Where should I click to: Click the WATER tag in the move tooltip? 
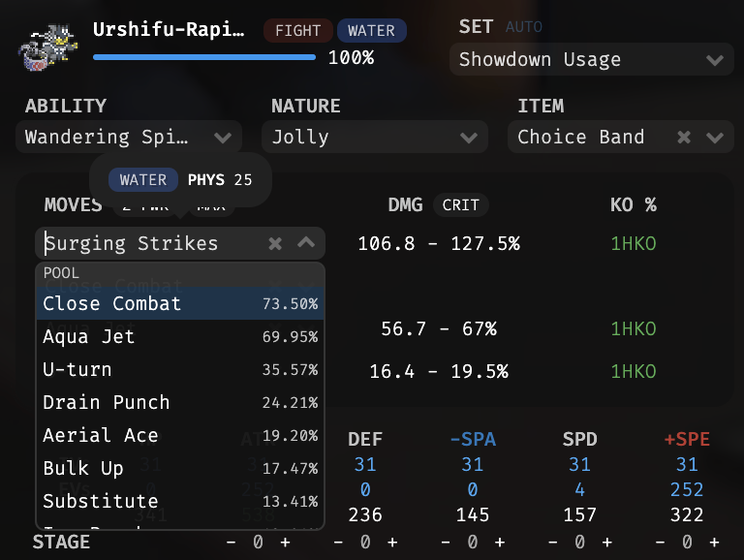click(143, 180)
